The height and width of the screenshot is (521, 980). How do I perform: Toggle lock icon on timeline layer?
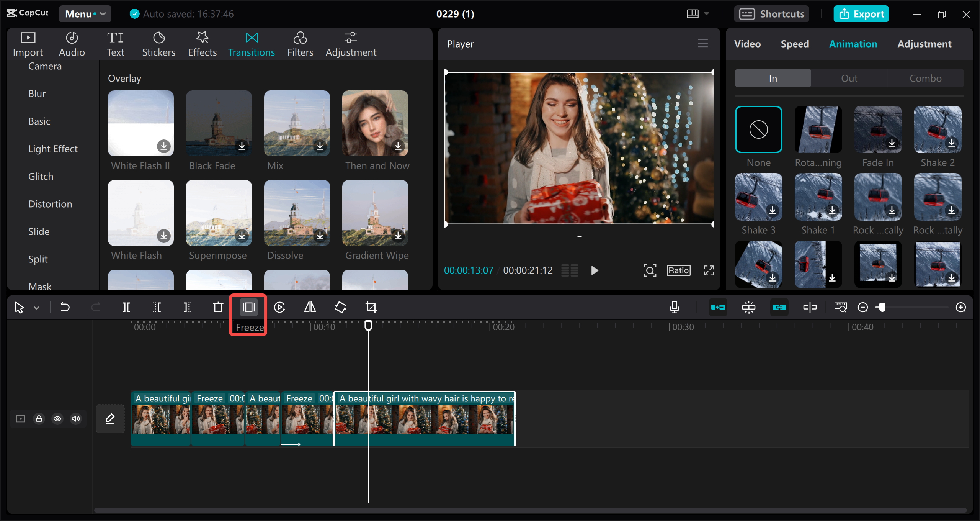click(x=39, y=418)
